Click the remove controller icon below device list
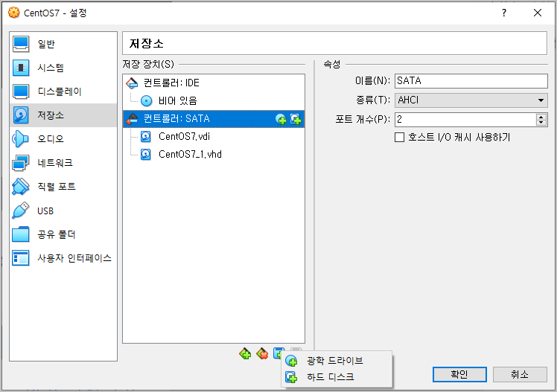557x392 pixels. [262, 353]
